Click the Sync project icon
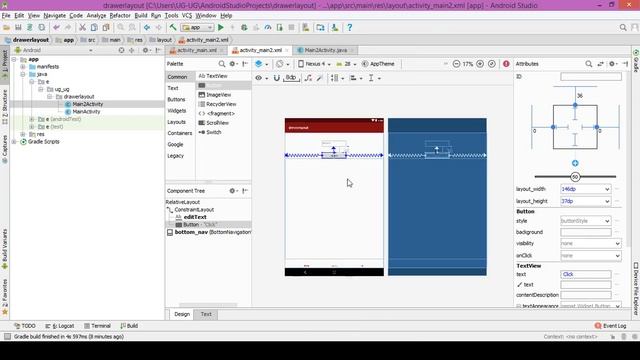 [x=30, y=28]
